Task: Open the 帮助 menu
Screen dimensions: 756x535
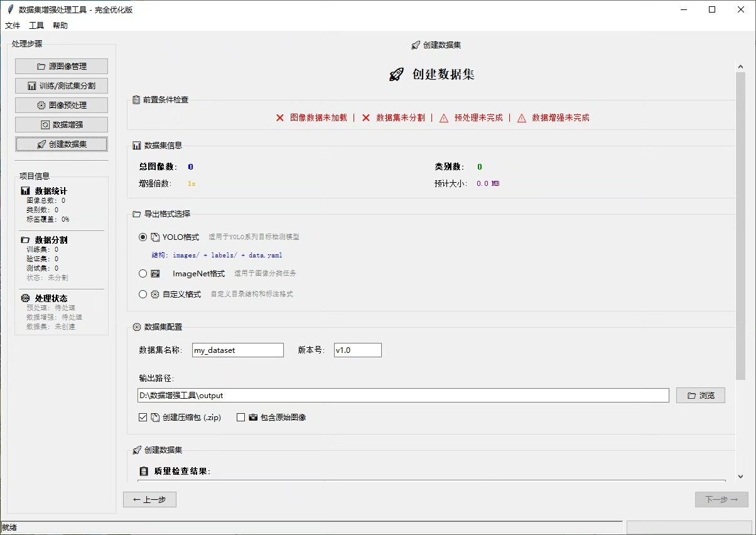Action: point(60,26)
